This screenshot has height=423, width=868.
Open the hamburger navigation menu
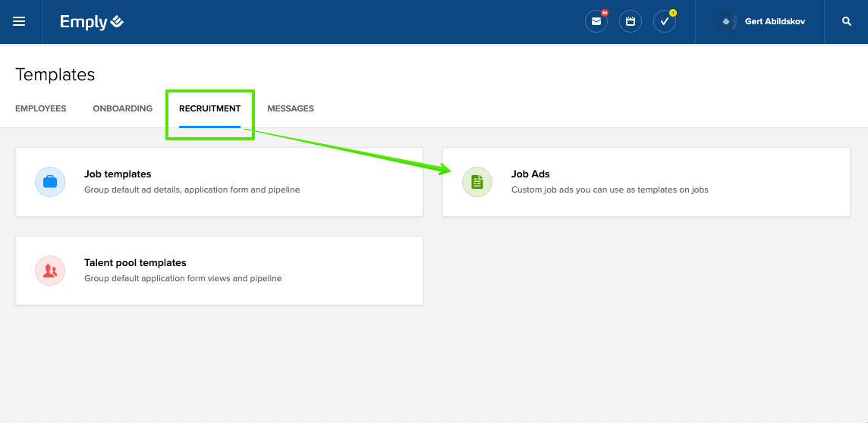pyautogui.click(x=20, y=22)
